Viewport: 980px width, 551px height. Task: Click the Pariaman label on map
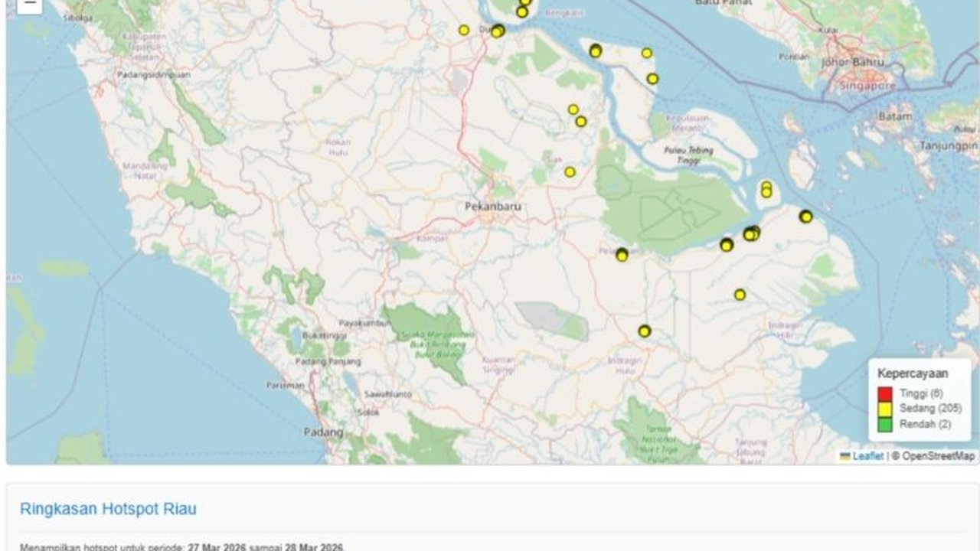(x=286, y=386)
